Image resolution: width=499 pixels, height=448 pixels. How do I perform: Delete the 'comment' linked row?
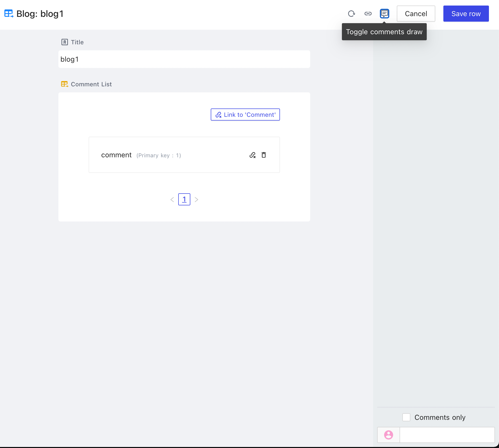(x=264, y=155)
